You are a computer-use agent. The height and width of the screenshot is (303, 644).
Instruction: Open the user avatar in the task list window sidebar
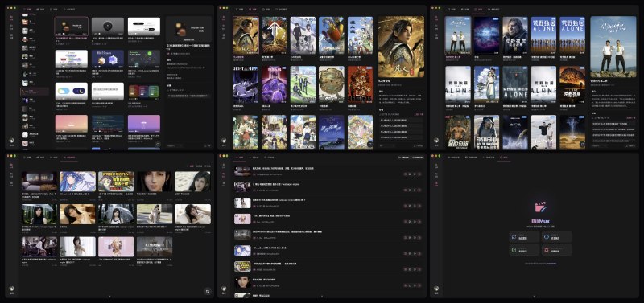click(x=224, y=289)
